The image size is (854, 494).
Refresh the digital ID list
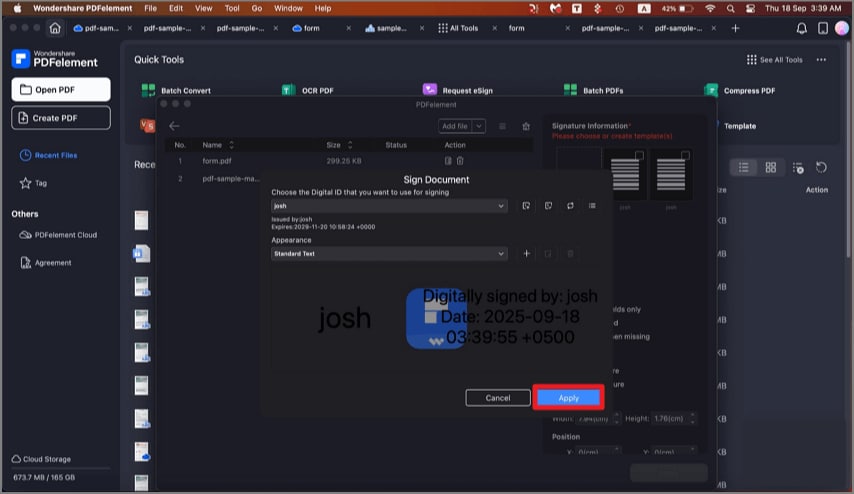click(x=570, y=206)
